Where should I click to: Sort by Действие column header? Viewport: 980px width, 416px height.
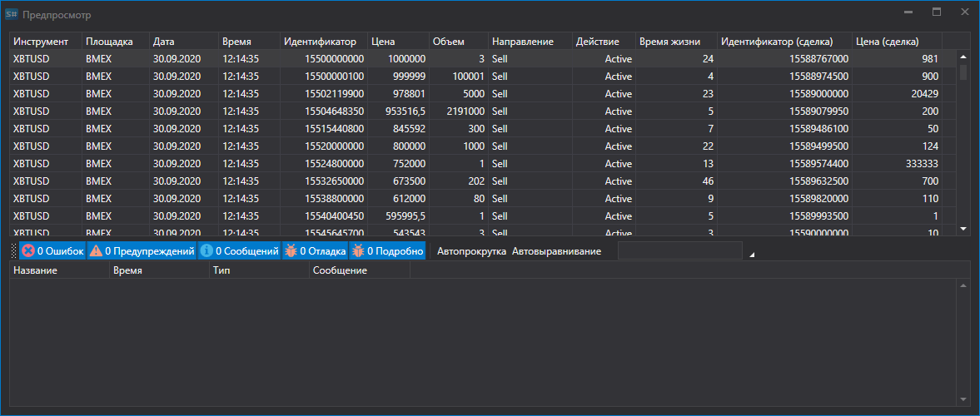pos(604,42)
